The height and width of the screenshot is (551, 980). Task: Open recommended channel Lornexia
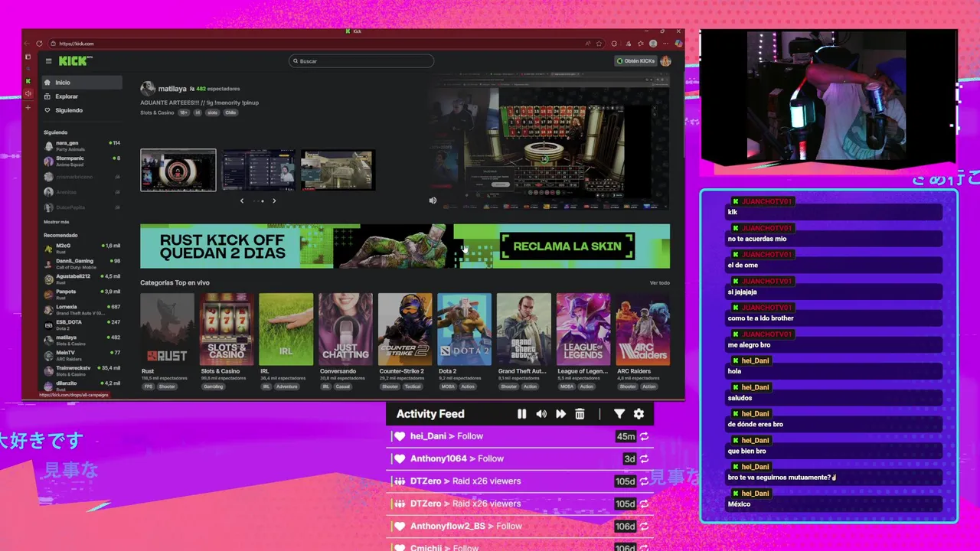(x=82, y=309)
